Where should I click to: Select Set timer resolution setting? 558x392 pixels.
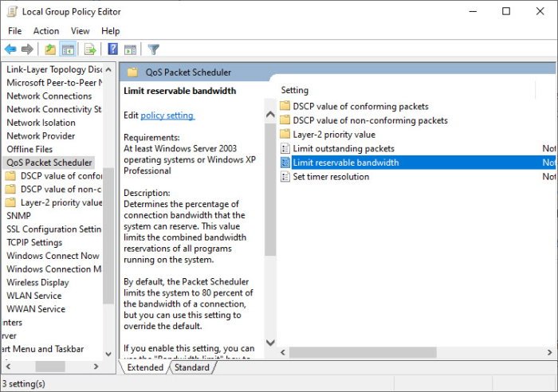pyautogui.click(x=331, y=177)
